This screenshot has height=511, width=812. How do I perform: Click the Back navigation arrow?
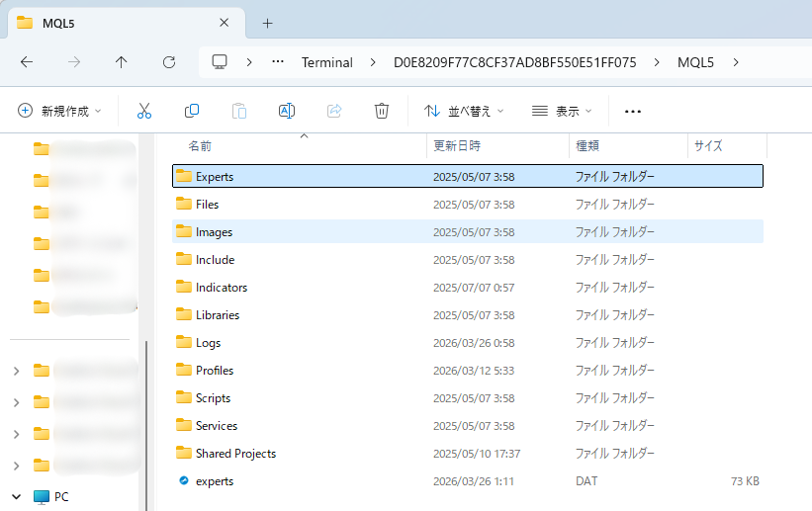[27, 62]
